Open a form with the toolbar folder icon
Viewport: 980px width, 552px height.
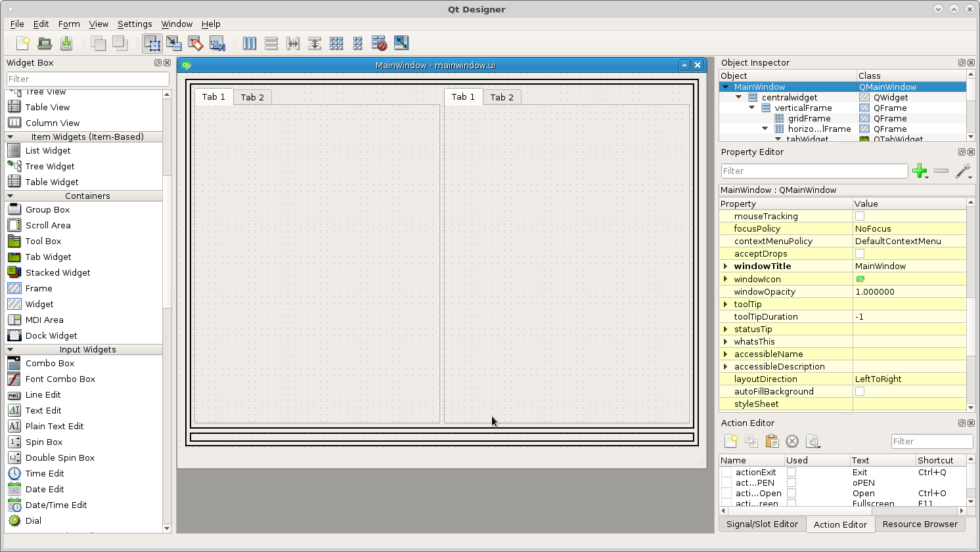coord(45,43)
